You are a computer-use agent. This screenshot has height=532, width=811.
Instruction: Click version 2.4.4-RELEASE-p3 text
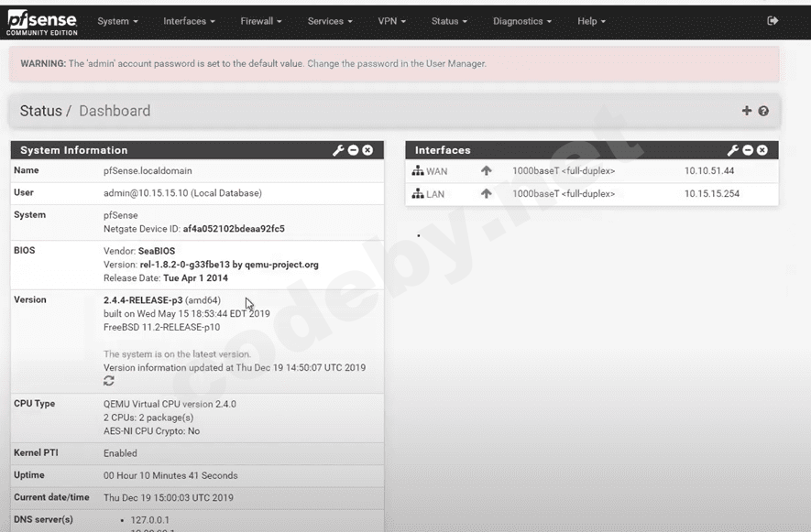pyautogui.click(x=143, y=299)
